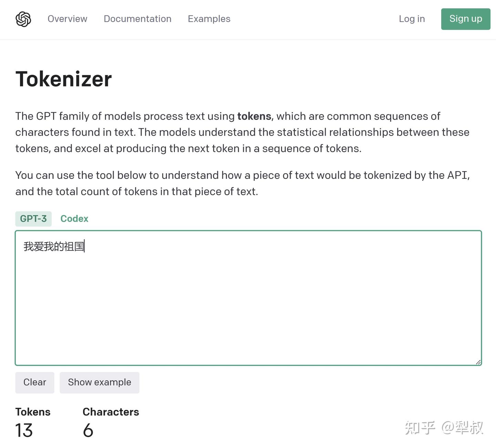Switch to the Codex tab

(x=74, y=219)
